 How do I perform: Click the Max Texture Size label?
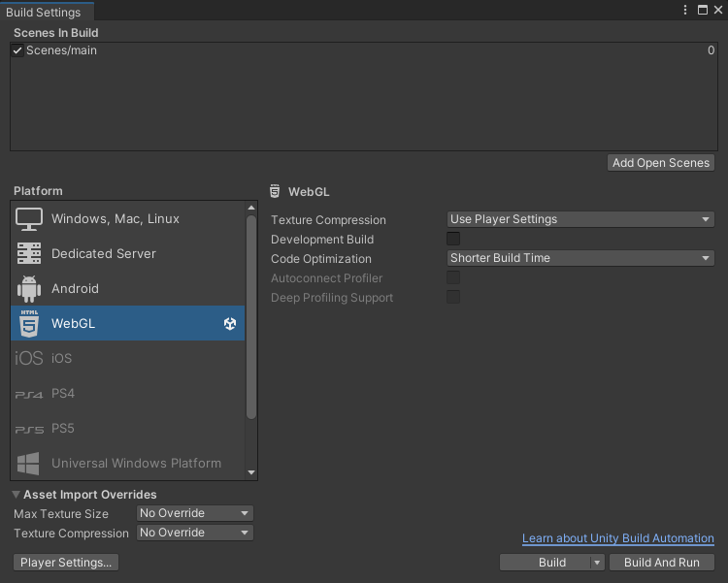tap(61, 514)
